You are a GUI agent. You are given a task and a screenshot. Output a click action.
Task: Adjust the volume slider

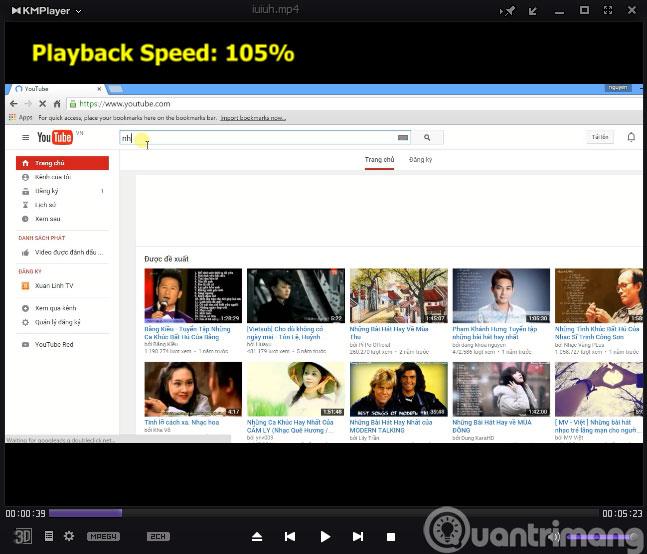point(600,536)
